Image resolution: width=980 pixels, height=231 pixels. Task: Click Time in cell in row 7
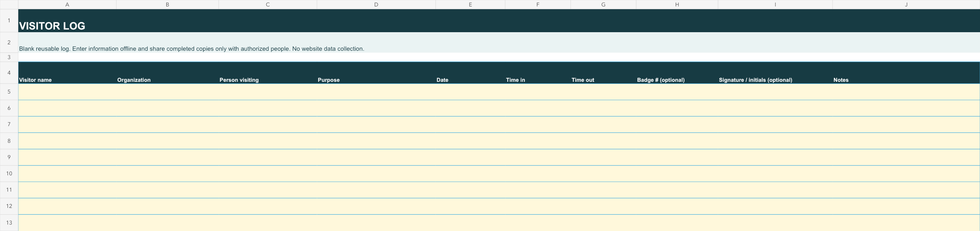coord(538,125)
